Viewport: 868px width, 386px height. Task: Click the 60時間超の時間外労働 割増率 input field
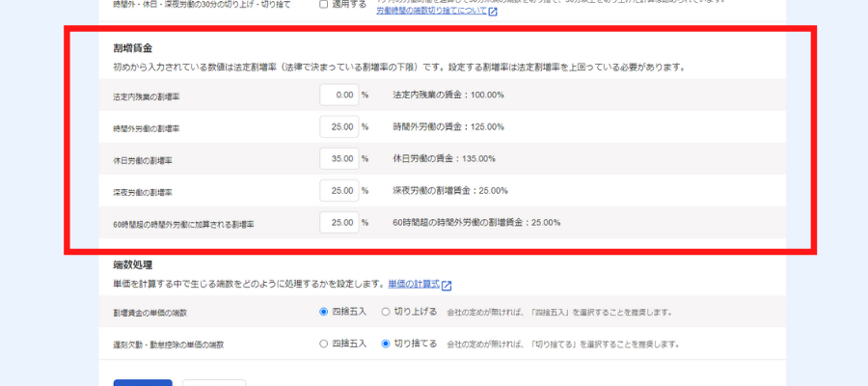coord(339,223)
